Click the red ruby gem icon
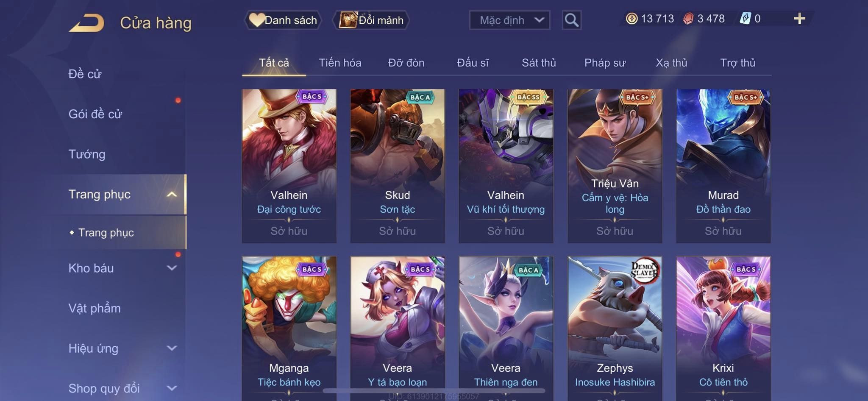Image resolution: width=868 pixels, height=401 pixels. (688, 19)
